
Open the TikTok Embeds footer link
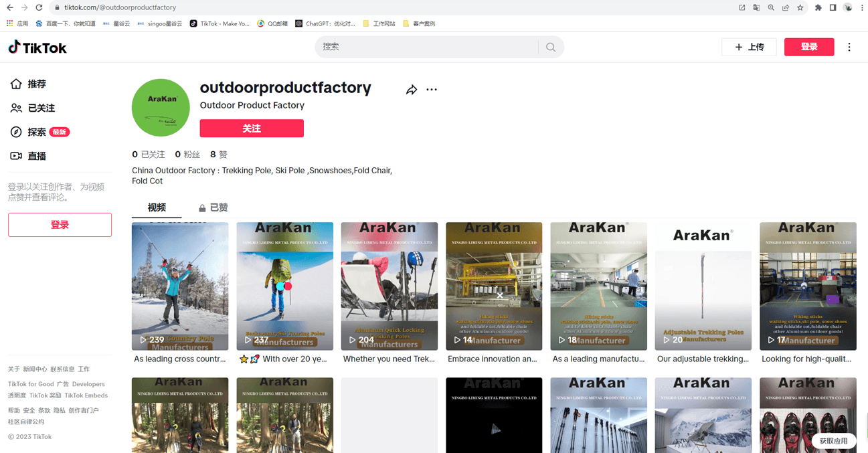[x=86, y=395]
